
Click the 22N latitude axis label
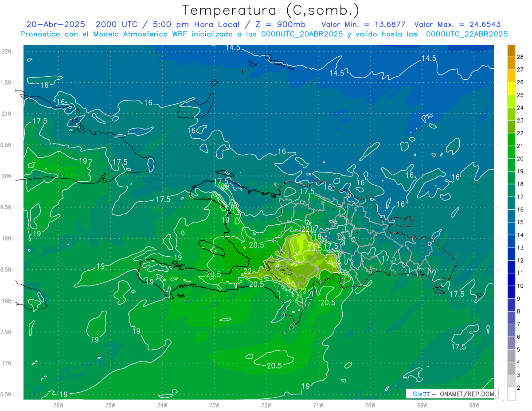tap(7, 51)
